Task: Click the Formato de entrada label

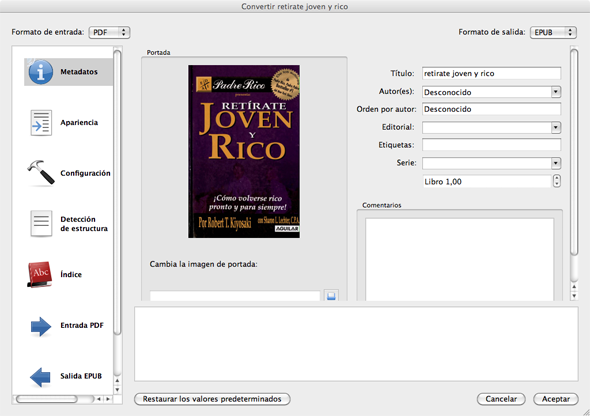Action: tap(48, 32)
